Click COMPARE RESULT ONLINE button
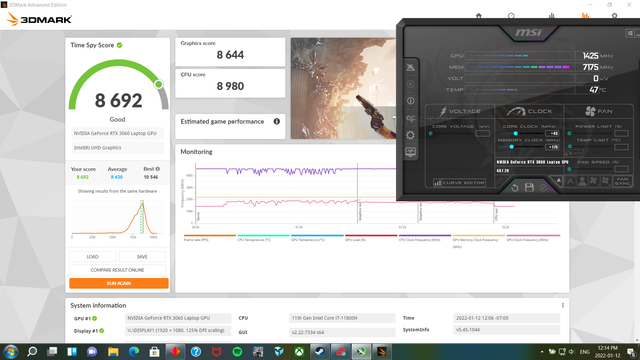The height and width of the screenshot is (360, 640). click(118, 270)
